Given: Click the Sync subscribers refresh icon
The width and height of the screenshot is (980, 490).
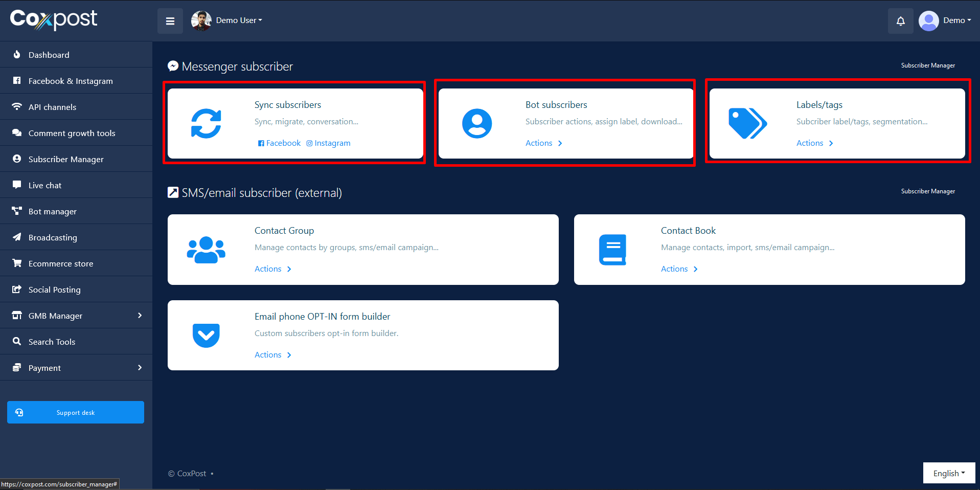Looking at the screenshot, I should [x=206, y=124].
